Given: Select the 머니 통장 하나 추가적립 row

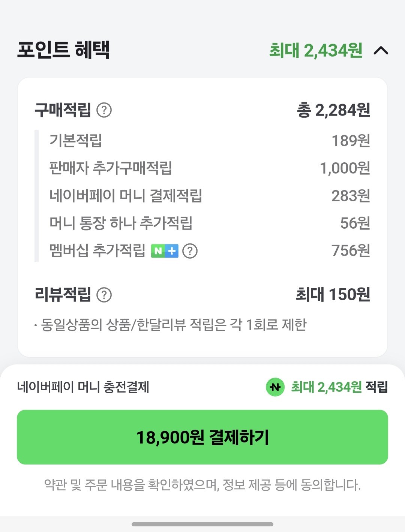Looking at the screenshot, I should (121, 223).
